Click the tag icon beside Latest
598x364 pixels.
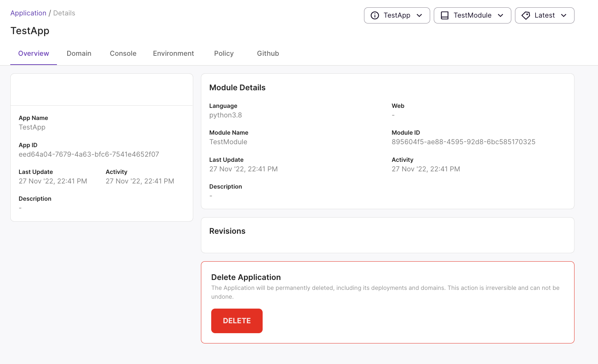point(526,15)
